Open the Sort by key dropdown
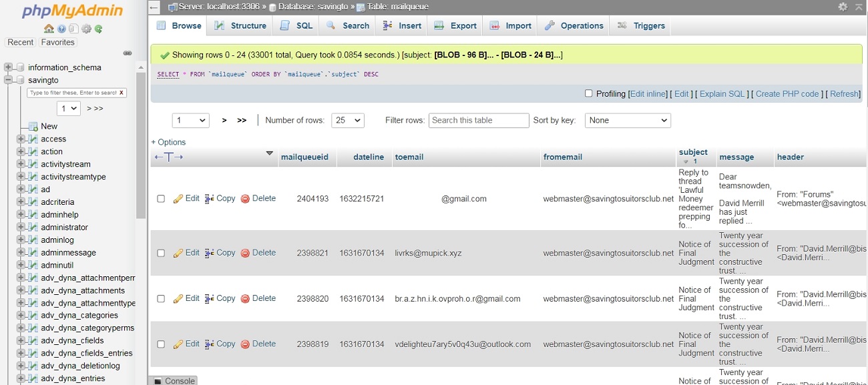 [x=628, y=120]
